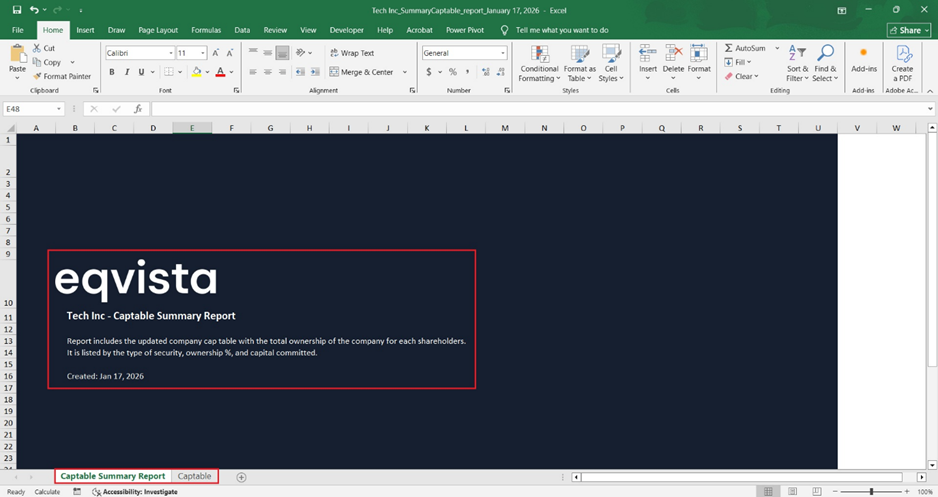Toggle Italic text style
The height and width of the screenshot is (497, 938).
tap(126, 72)
